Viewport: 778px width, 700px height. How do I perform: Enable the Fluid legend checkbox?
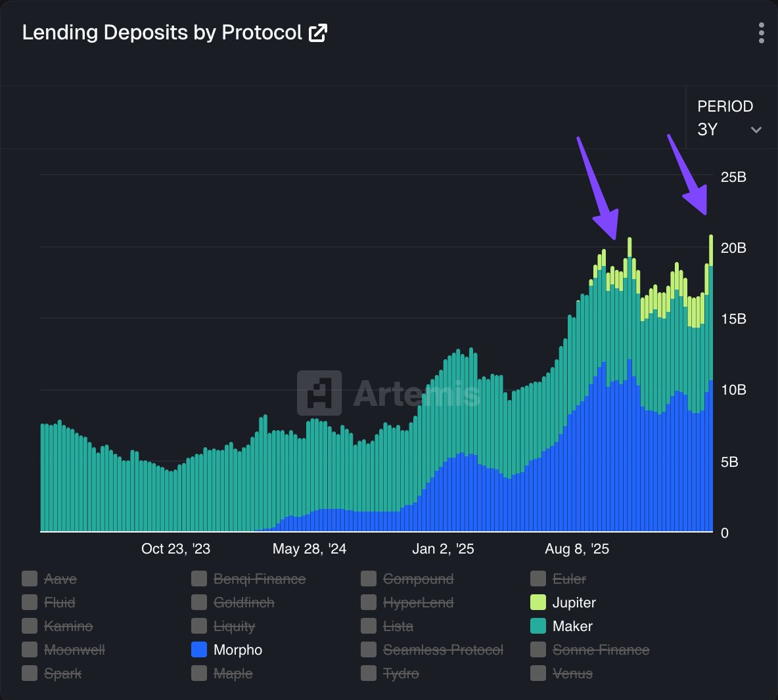tap(30, 602)
